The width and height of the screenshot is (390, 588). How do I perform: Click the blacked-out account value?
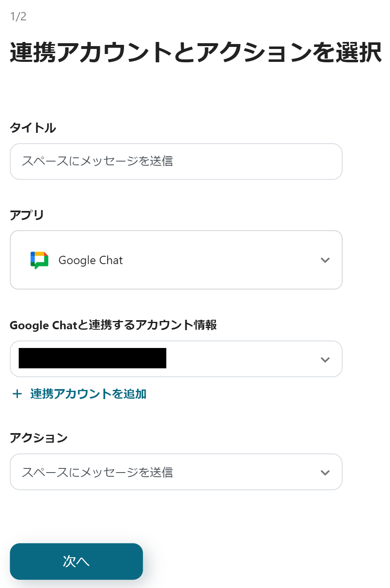(92, 358)
